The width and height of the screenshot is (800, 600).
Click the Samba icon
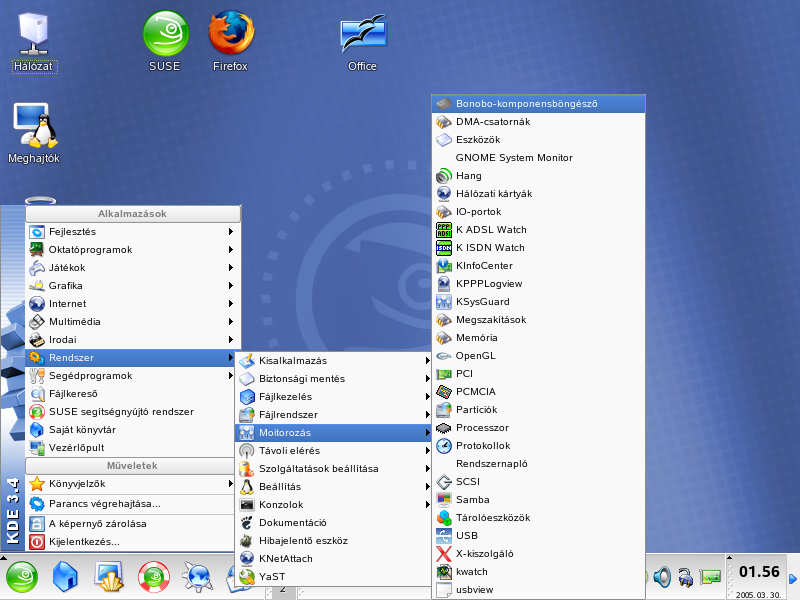pyautogui.click(x=444, y=499)
